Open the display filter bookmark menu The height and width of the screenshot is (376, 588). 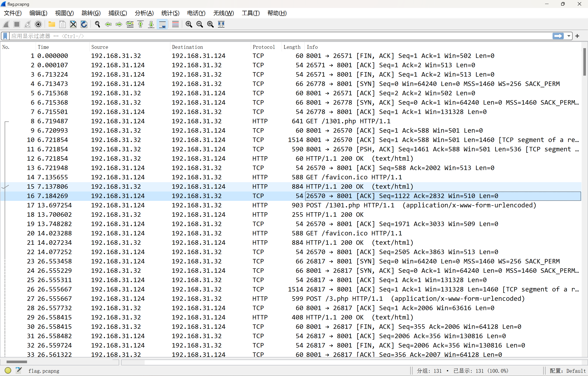5,36
